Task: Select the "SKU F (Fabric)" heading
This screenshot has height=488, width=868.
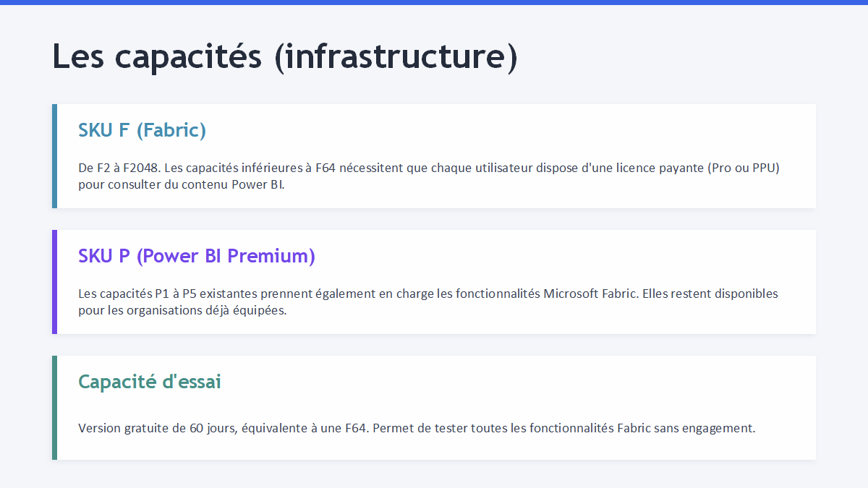Action: click(142, 130)
